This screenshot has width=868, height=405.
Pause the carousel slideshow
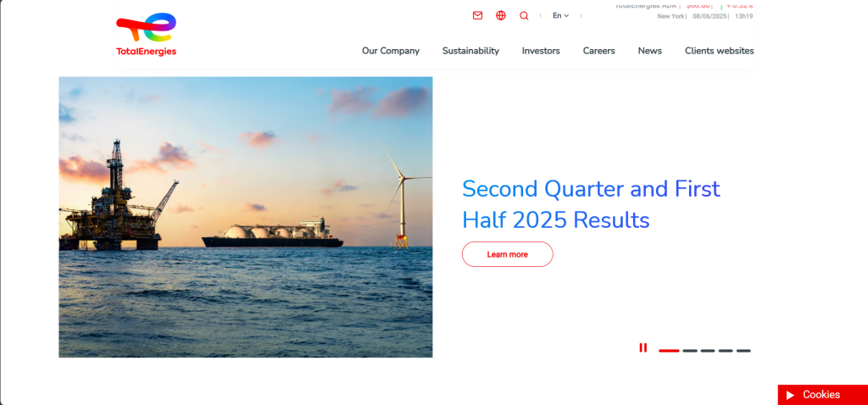[643, 347]
